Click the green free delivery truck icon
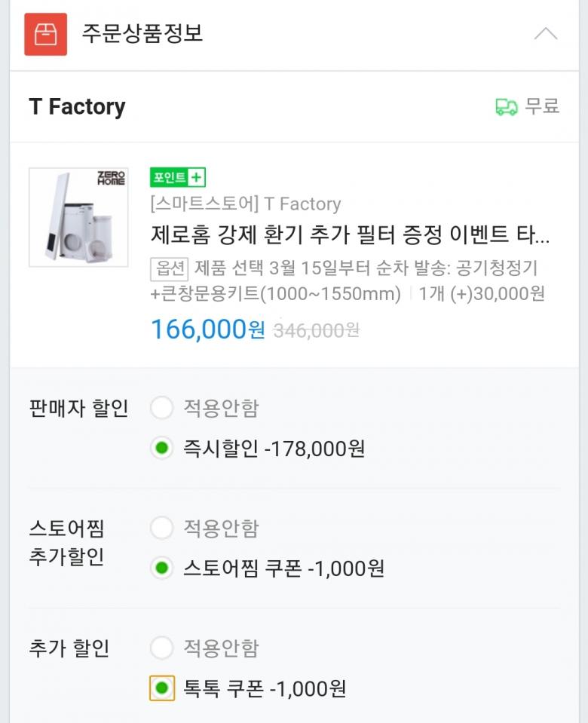588x723 pixels. coord(507,107)
